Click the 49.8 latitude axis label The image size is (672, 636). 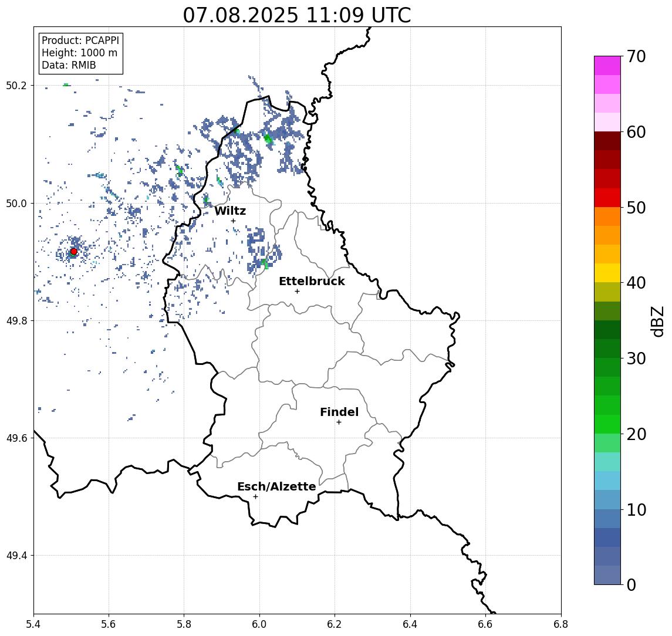[x=16, y=320]
